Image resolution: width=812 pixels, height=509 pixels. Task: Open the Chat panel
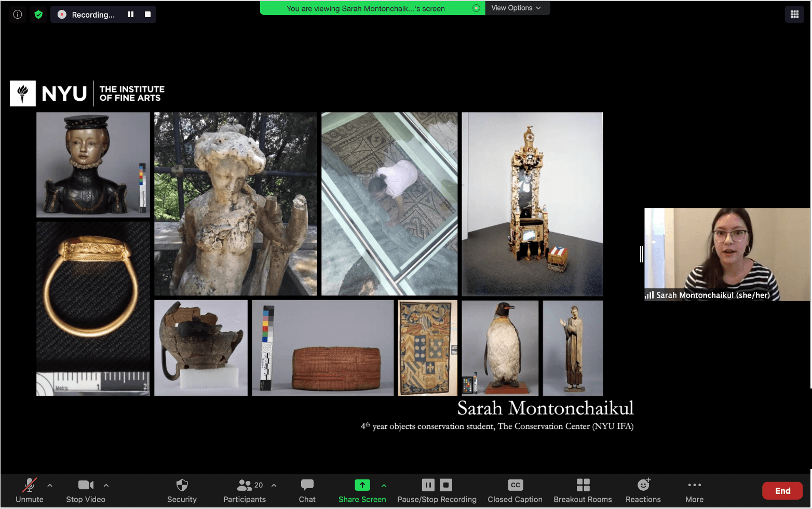[307, 490]
